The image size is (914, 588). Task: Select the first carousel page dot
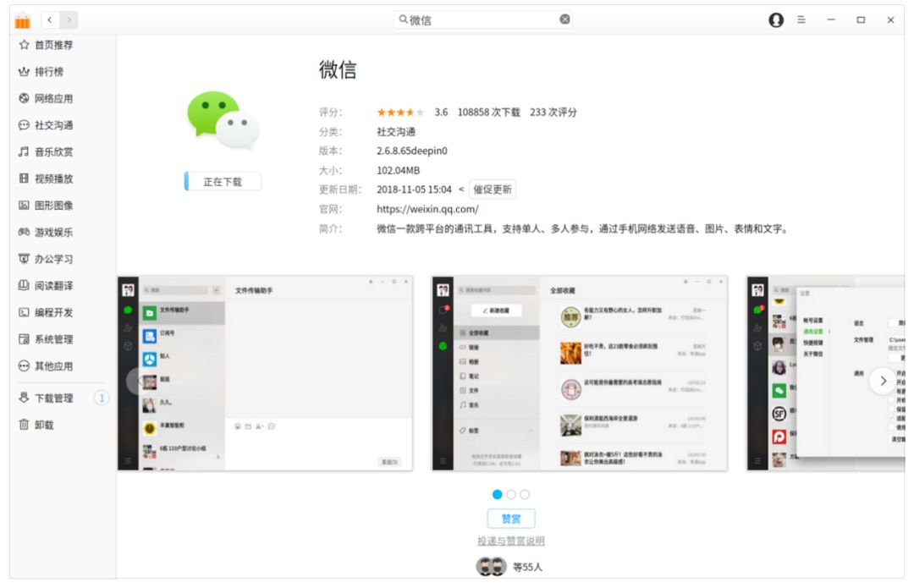coord(498,494)
